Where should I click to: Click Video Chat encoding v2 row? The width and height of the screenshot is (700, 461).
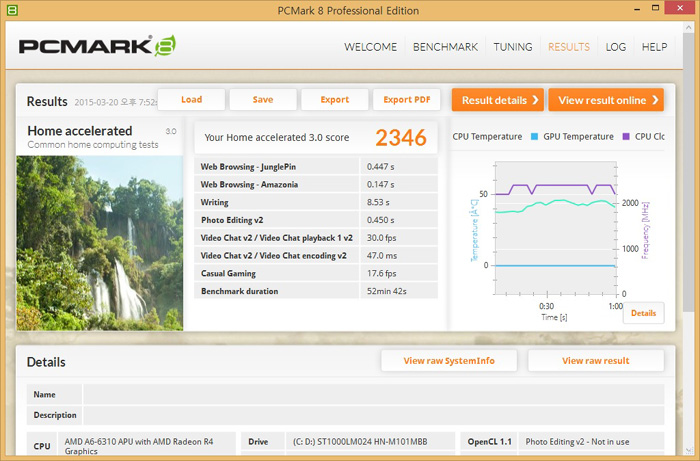pos(316,256)
